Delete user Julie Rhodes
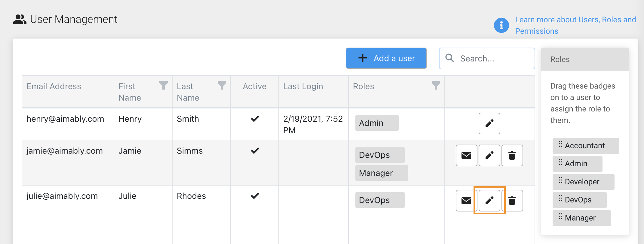The image size is (644, 244). (512, 200)
